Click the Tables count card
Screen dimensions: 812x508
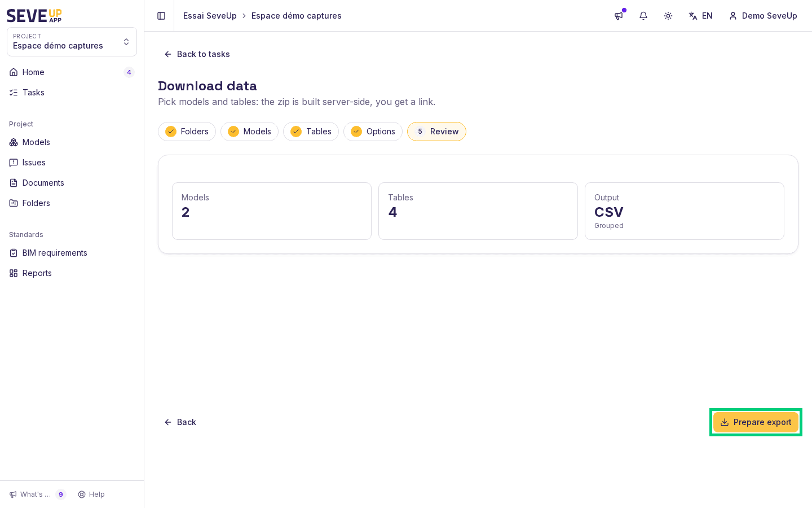point(478,211)
